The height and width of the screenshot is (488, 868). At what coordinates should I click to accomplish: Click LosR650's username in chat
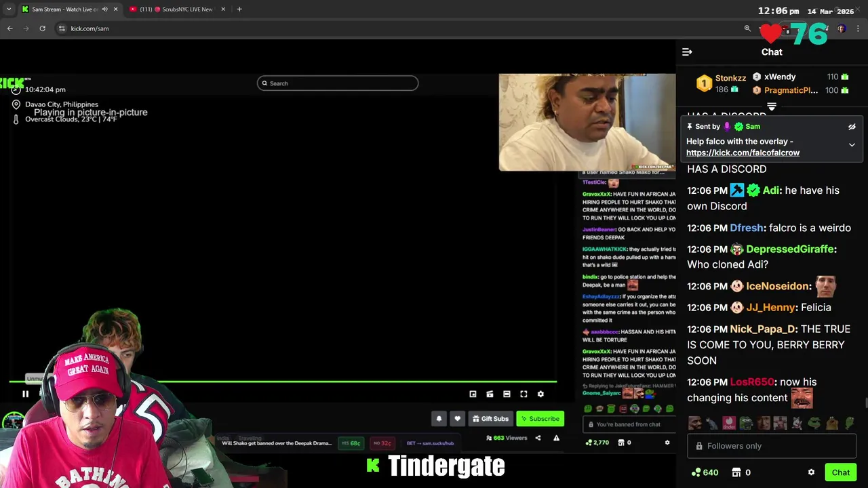pos(752,382)
